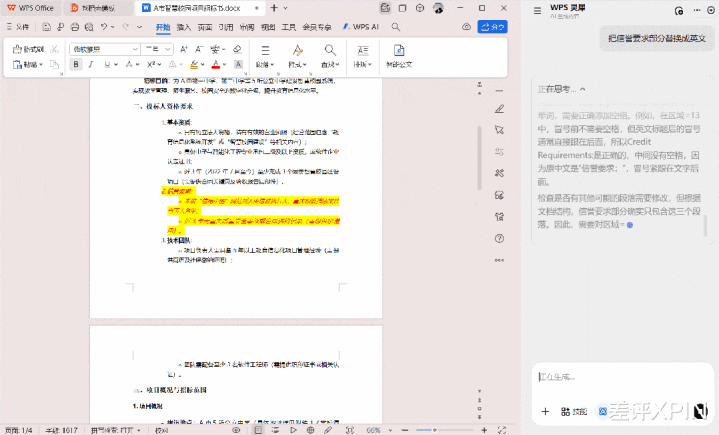
Task: Open the font color dropdown arrow
Action: [x=225, y=65]
